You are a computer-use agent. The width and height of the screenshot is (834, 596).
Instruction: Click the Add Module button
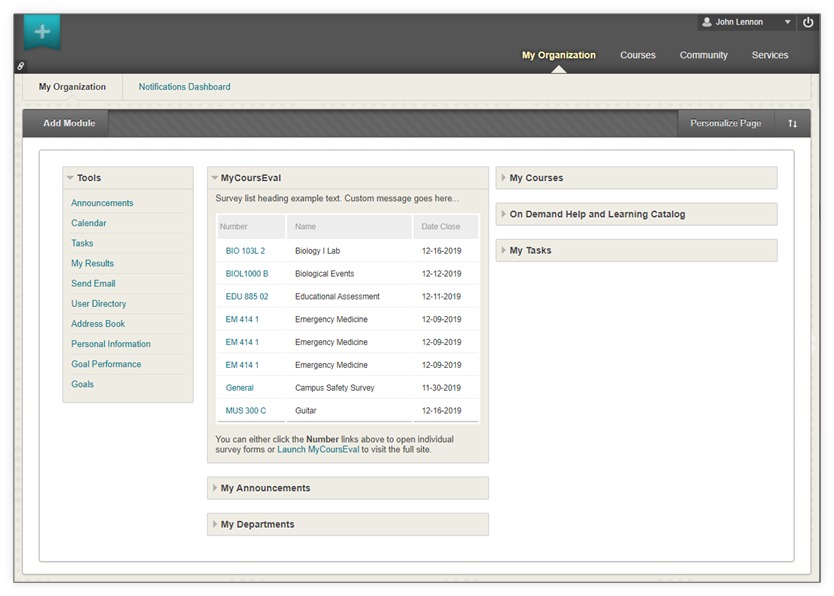(69, 123)
